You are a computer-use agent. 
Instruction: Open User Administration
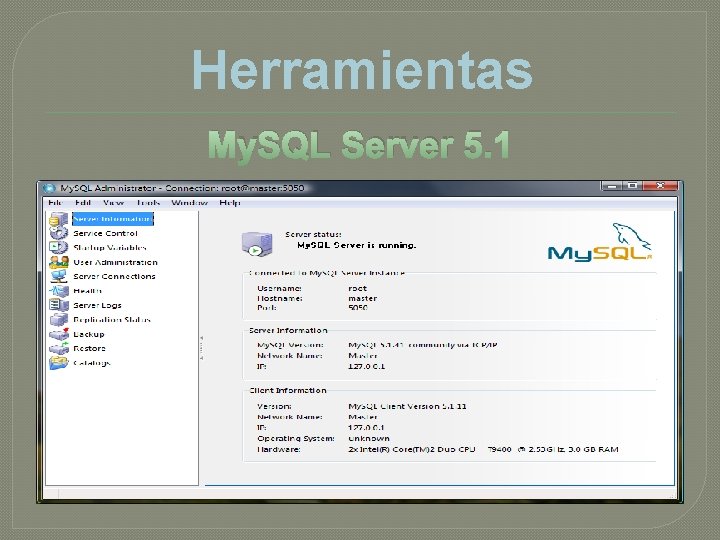[115, 262]
